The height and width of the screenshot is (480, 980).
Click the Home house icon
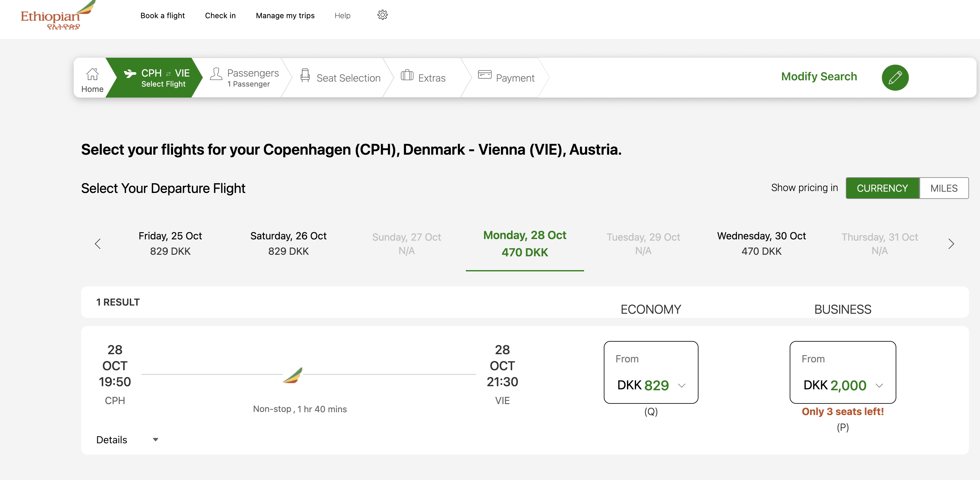pos(92,74)
